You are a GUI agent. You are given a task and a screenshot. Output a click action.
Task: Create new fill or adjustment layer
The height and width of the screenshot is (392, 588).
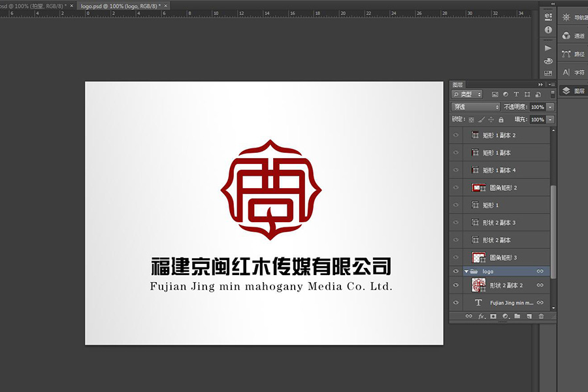coord(506,316)
